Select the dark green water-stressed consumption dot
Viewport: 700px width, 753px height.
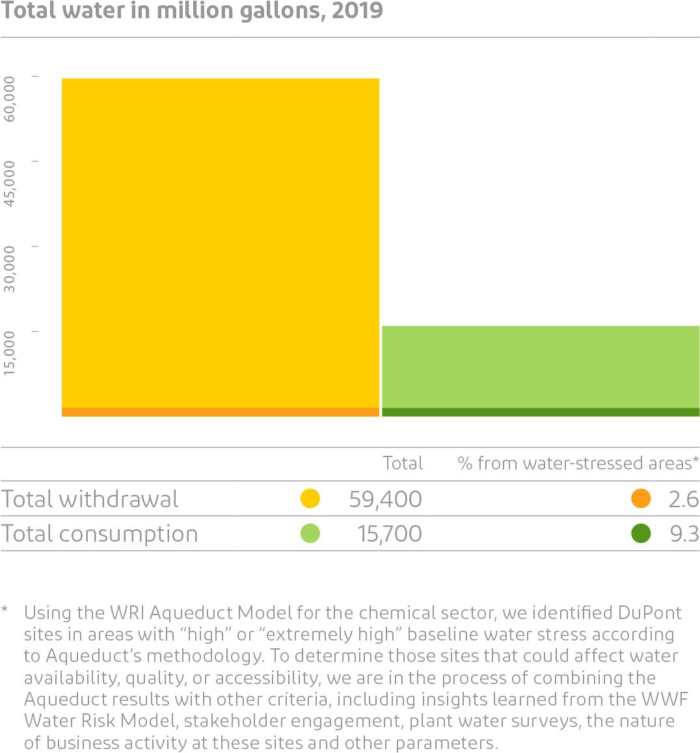641,534
